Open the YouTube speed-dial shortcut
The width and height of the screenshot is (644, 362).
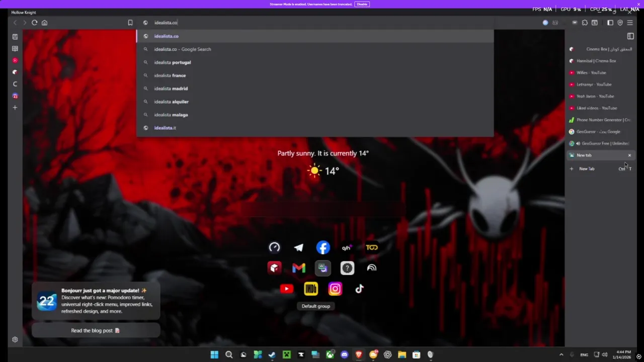[286, 289]
